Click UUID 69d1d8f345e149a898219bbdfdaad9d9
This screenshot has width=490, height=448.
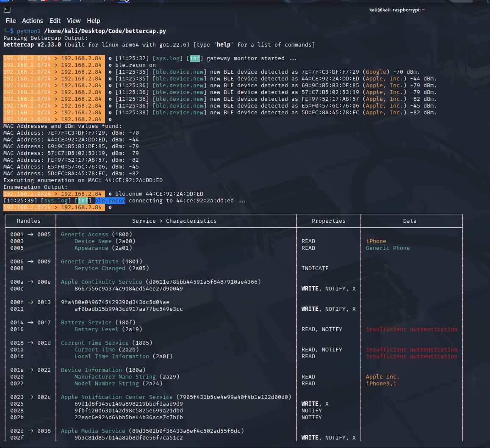pos(129,404)
